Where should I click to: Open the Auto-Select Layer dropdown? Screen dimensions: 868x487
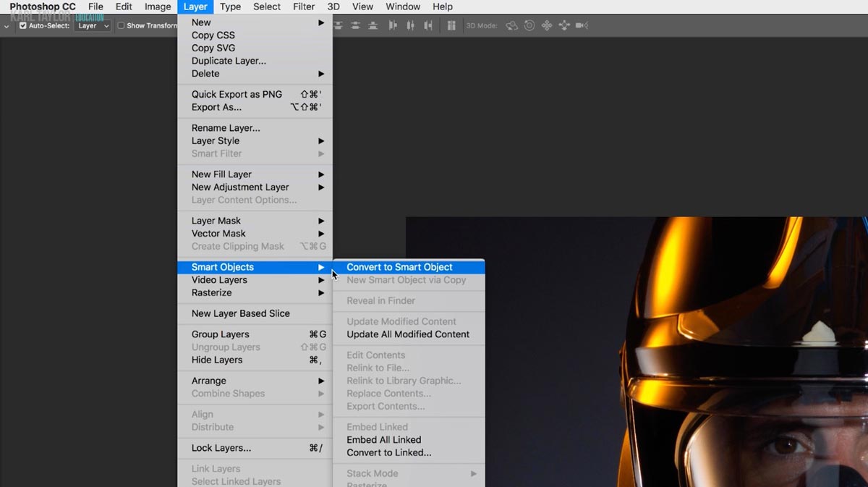point(92,25)
